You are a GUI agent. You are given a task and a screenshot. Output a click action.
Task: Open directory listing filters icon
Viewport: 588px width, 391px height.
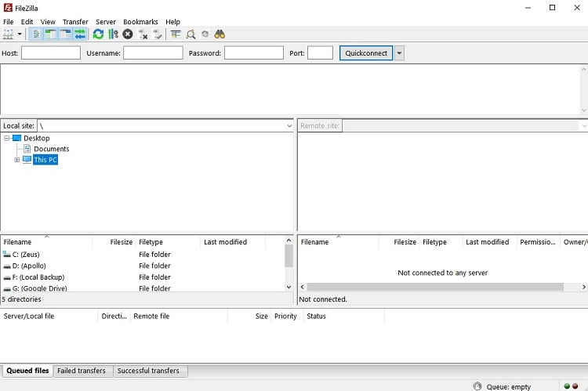[176, 34]
